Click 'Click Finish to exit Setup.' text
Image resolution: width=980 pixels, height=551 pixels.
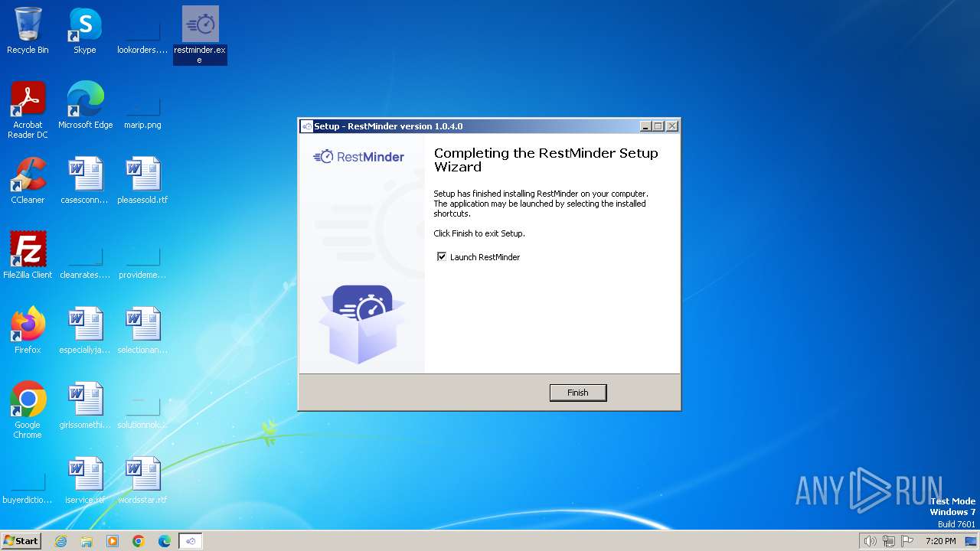(x=479, y=233)
